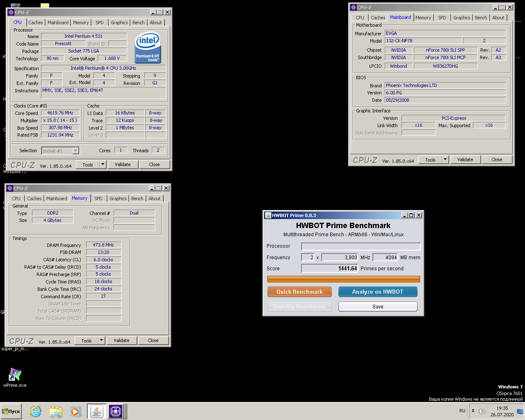Click the Save button in HWBOT Prime
The width and height of the screenshot is (525, 420).
(378, 306)
